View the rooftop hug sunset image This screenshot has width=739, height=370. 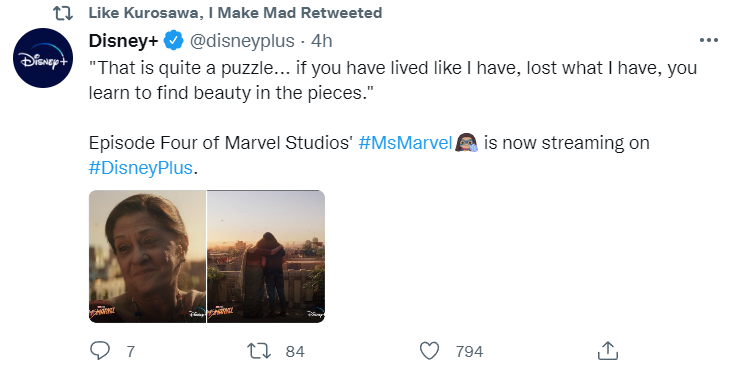(266, 256)
